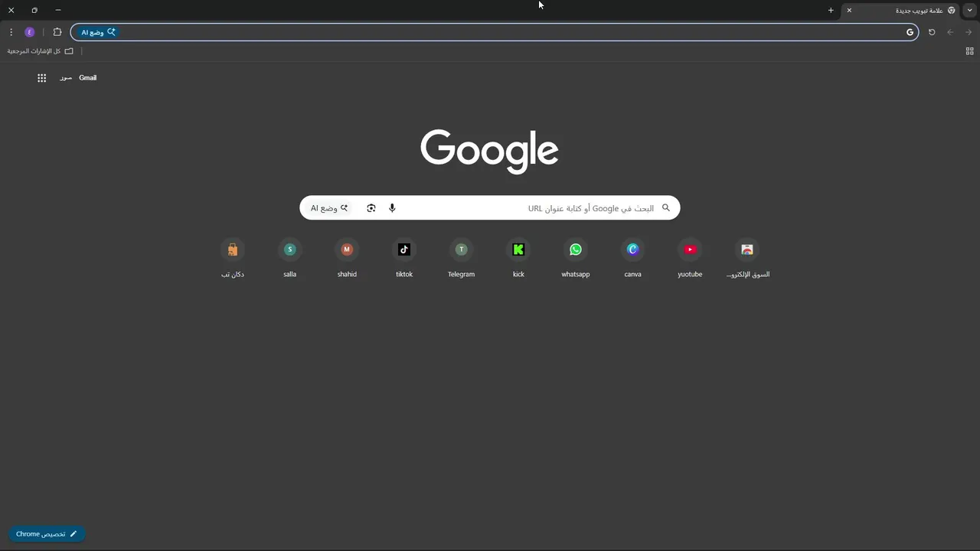Open a new tab with plus button
The width and height of the screenshot is (980, 551).
pyautogui.click(x=831, y=10)
